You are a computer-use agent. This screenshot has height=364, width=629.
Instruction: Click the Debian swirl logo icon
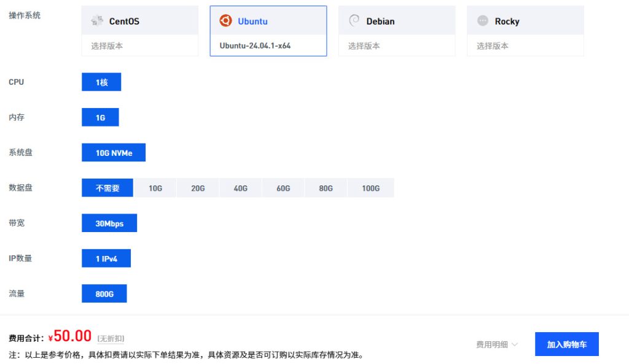(x=354, y=20)
